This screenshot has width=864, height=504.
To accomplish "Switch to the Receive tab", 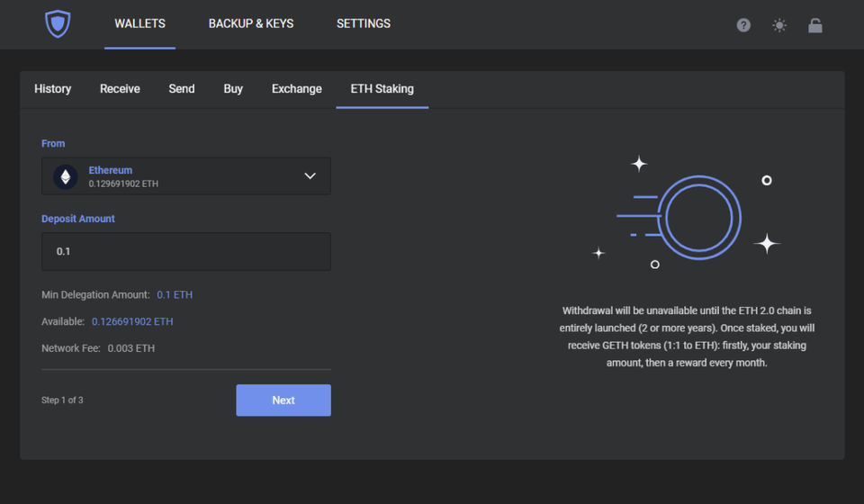I will pos(120,89).
